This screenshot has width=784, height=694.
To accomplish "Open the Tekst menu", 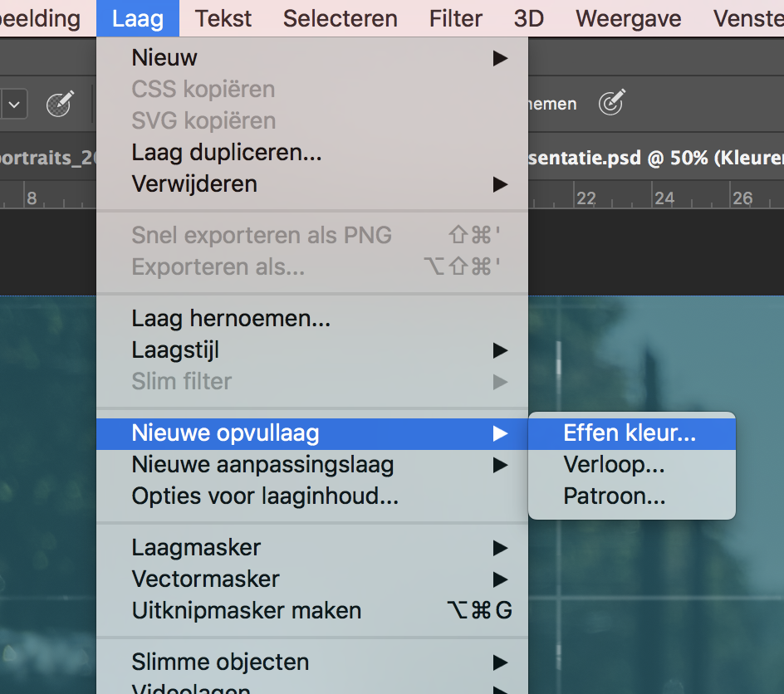I will click(223, 18).
